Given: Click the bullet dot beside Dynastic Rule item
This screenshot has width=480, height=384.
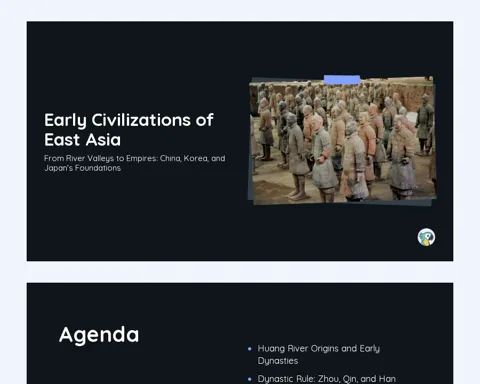Looking at the screenshot, I should coord(250,379).
